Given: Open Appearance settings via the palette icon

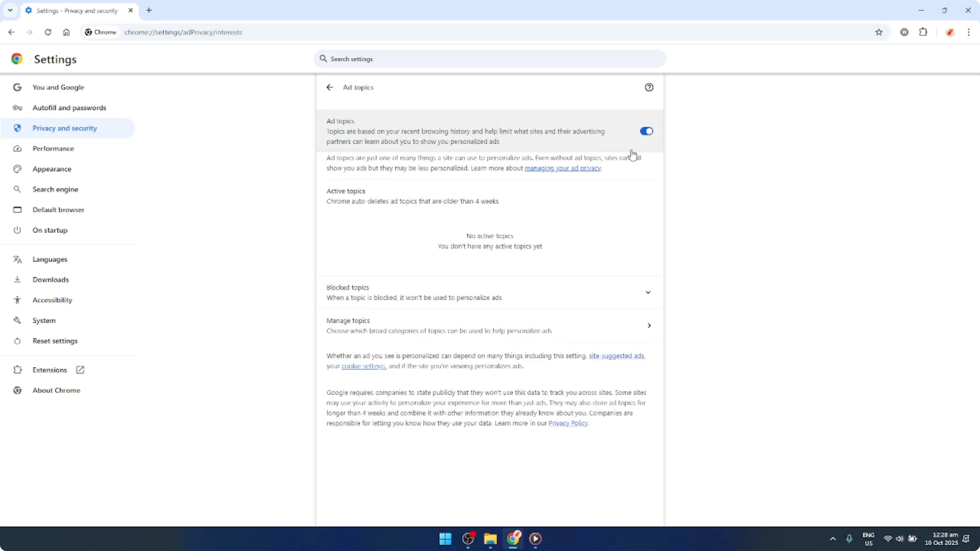Looking at the screenshot, I should (17, 169).
